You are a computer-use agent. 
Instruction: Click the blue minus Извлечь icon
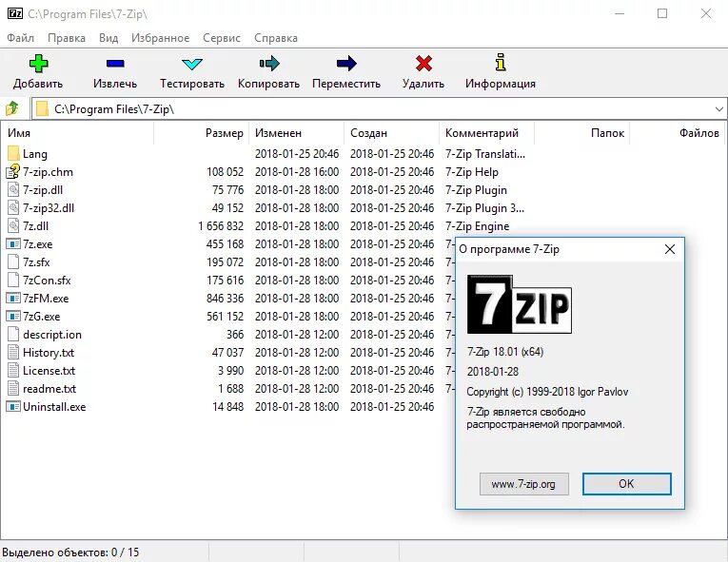tap(115, 63)
